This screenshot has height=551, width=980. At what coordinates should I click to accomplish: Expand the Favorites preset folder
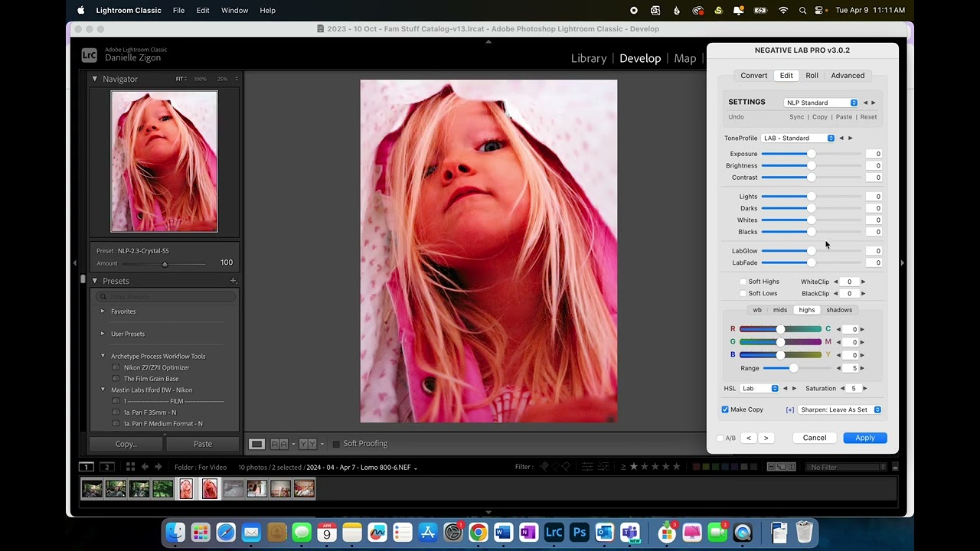point(103,311)
